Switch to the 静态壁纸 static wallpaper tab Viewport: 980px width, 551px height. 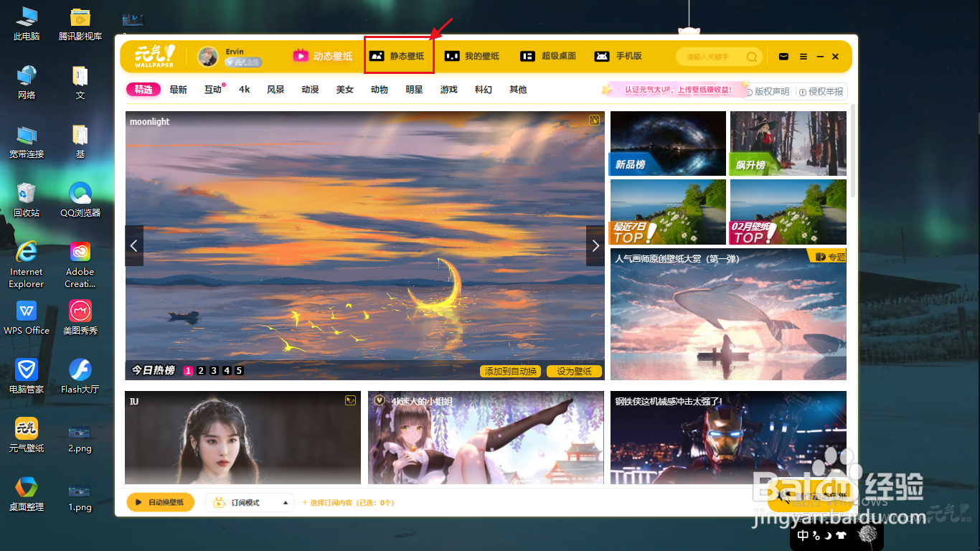point(397,56)
